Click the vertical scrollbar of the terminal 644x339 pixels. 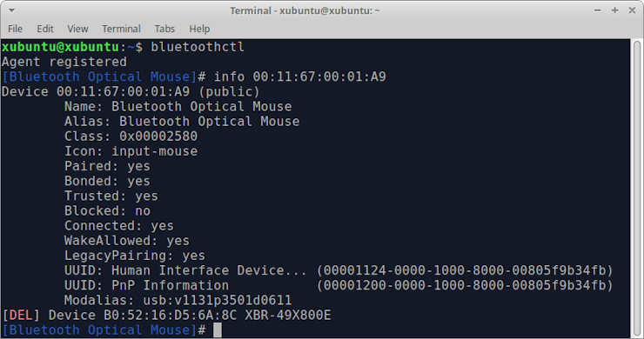637,189
